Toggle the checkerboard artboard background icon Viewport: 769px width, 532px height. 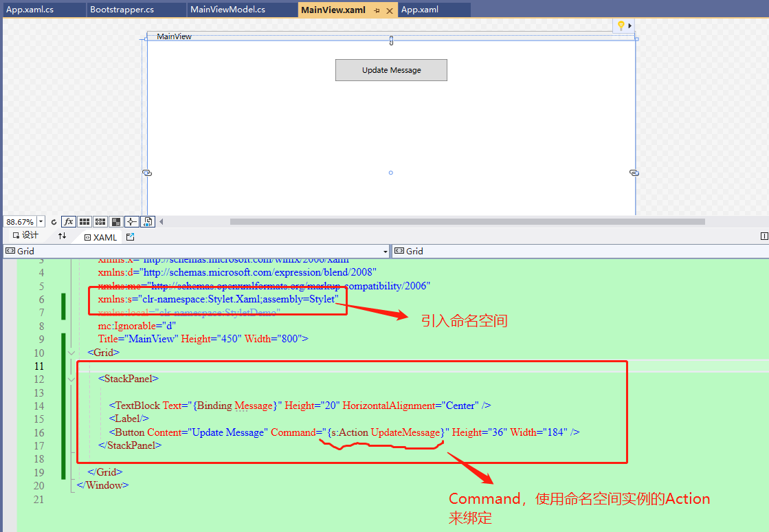click(x=115, y=221)
